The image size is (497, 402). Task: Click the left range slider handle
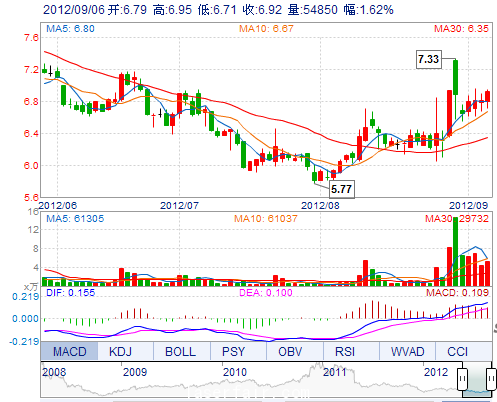click(x=462, y=379)
